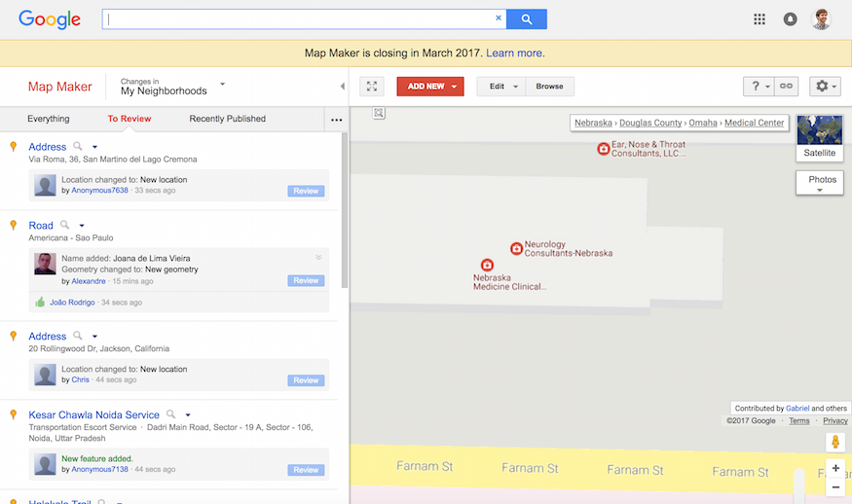This screenshot has height=504, width=852.
Task: Open the help question mark menu
Action: [x=759, y=87]
